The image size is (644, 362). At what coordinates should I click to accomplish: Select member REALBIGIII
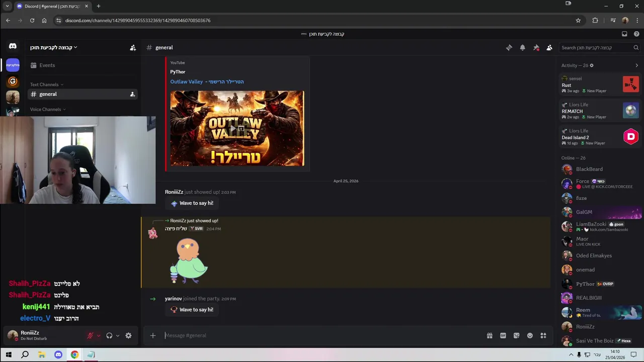600,298
